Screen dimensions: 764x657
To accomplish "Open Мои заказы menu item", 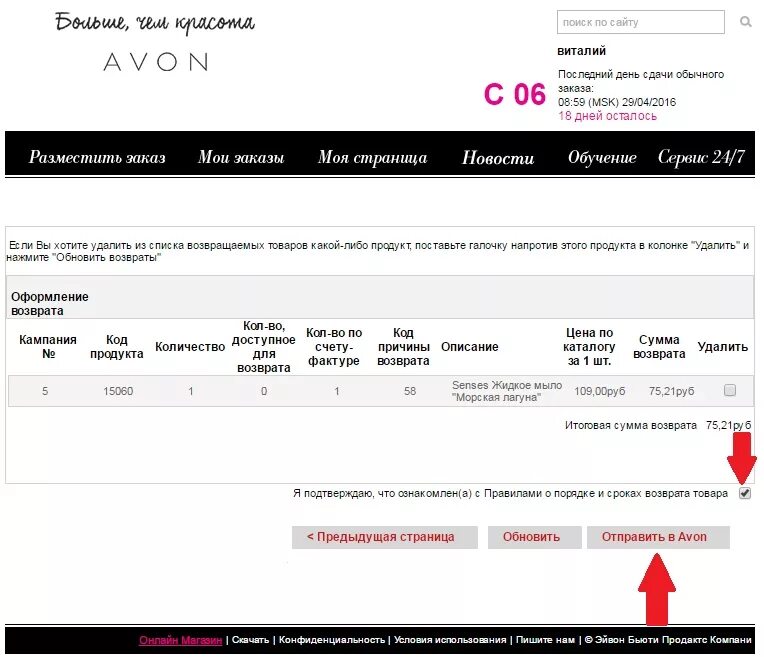I will point(241,157).
